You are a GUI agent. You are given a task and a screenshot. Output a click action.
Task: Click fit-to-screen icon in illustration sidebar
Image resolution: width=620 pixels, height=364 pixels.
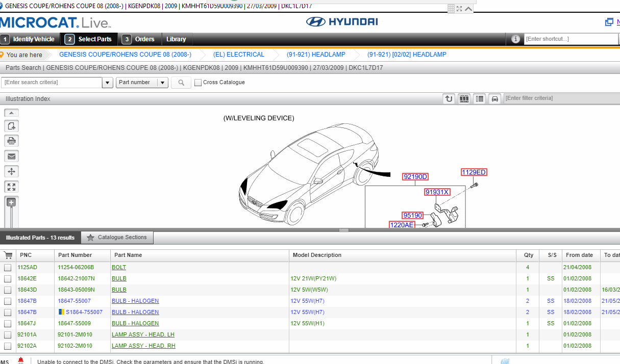pyautogui.click(x=11, y=187)
